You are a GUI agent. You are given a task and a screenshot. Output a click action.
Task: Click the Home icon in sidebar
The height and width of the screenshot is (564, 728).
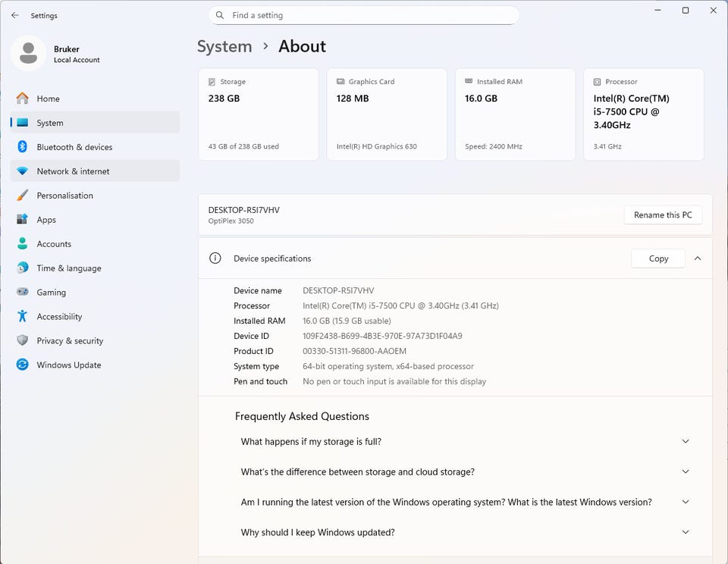click(x=22, y=99)
